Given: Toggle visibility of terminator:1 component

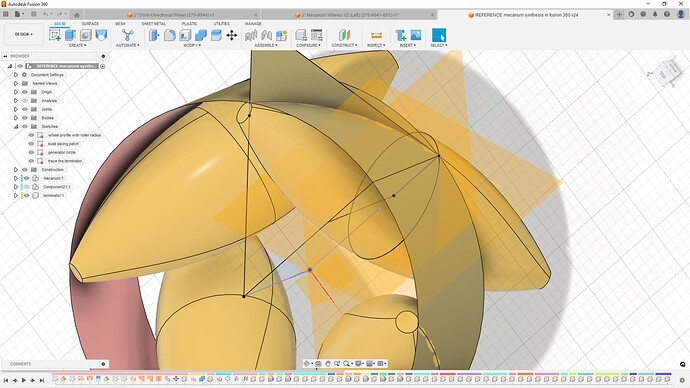Looking at the screenshot, I should click(x=27, y=195).
